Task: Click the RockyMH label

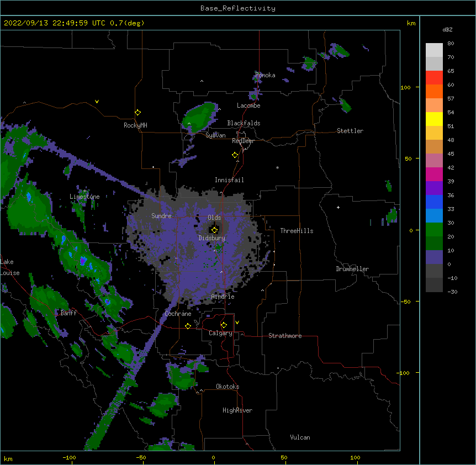Action: click(x=135, y=125)
